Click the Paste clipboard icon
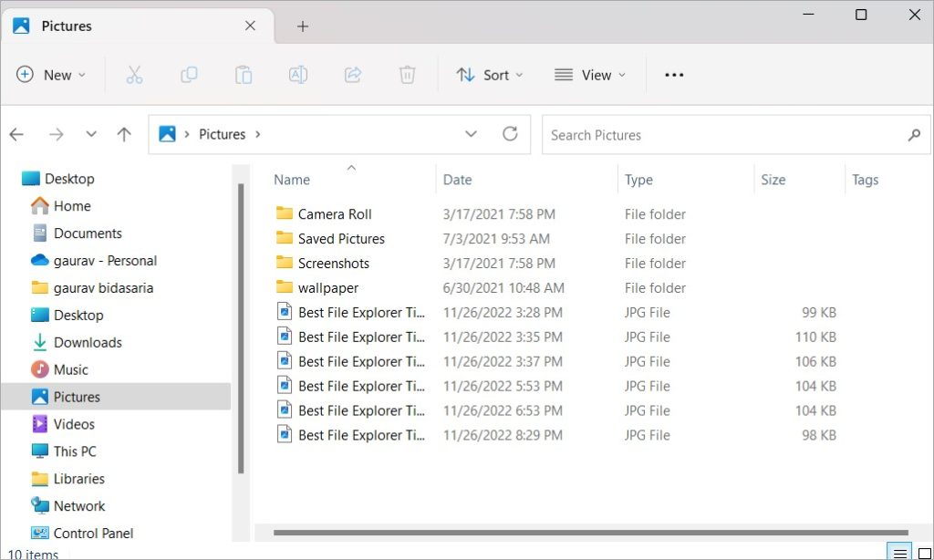Screen dimensions: 934x560 (244, 75)
